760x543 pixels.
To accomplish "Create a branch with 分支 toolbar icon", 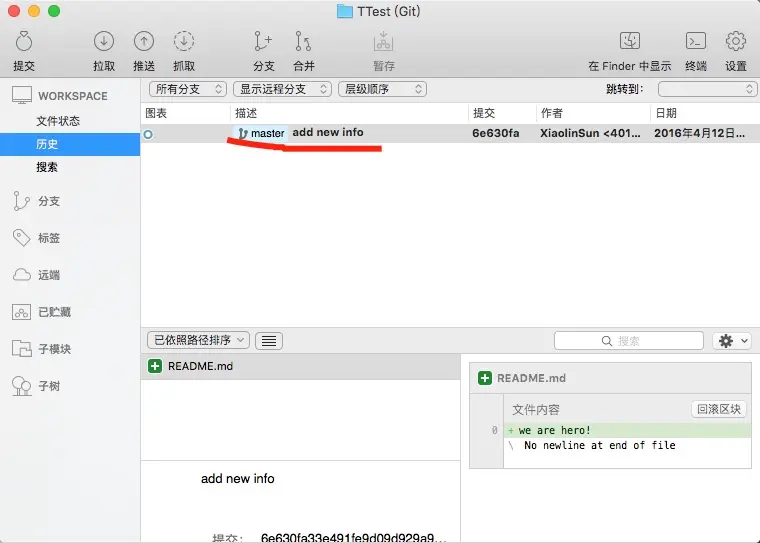I will click(x=263, y=42).
